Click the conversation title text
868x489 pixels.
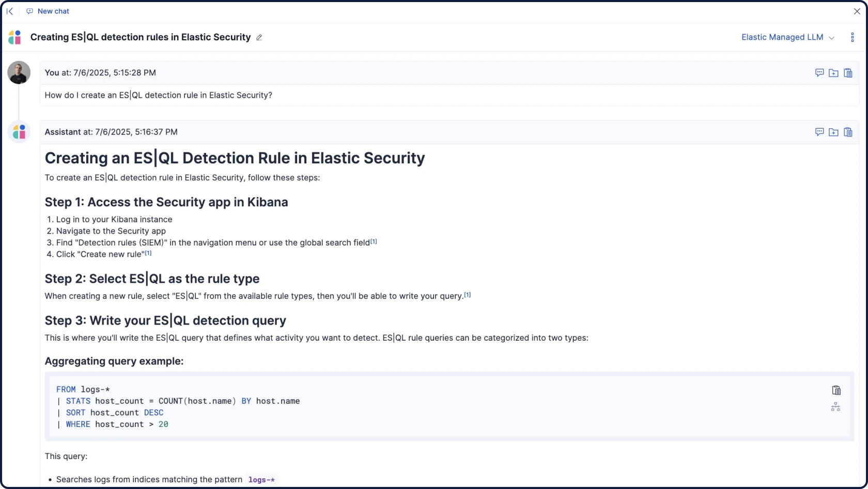pyautogui.click(x=141, y=37)
